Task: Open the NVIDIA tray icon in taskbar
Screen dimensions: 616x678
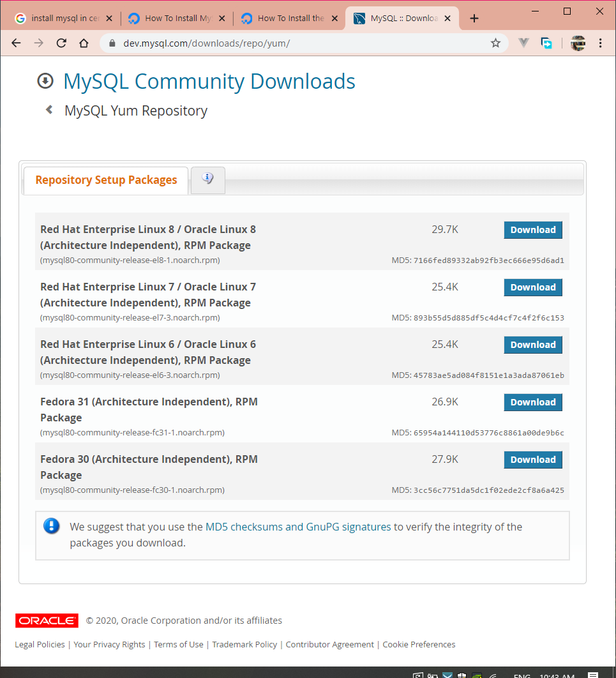Action: 477,675
